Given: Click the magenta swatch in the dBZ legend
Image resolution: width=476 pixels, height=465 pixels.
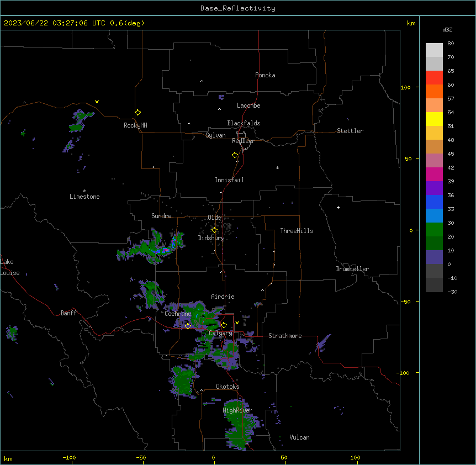Looking at the screenshot, I should 434,174.
